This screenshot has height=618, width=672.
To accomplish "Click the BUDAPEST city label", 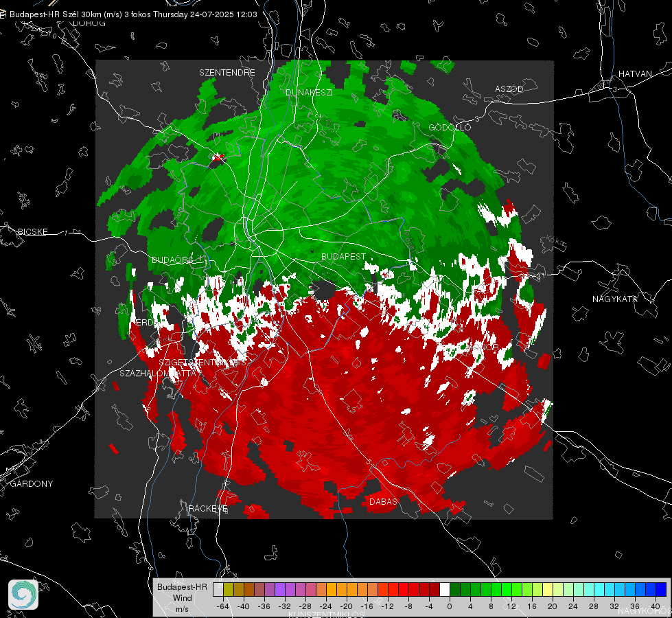I will [x=344, y=256].
